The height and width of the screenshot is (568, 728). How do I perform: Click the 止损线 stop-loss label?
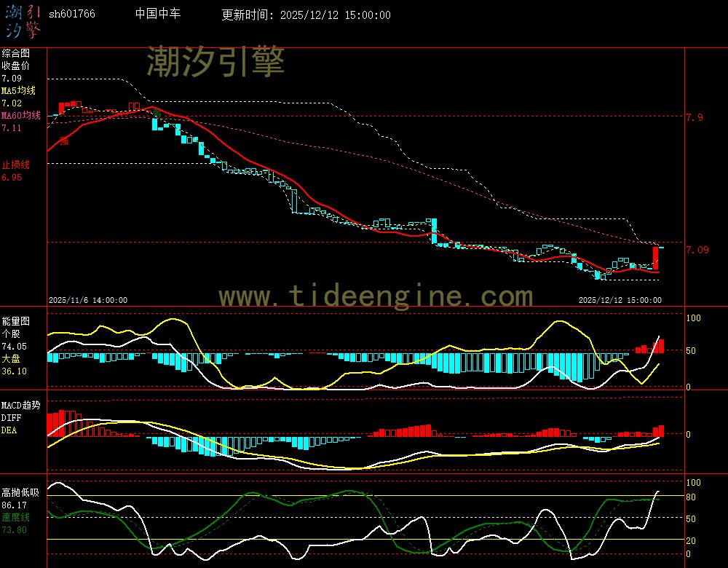15,165
